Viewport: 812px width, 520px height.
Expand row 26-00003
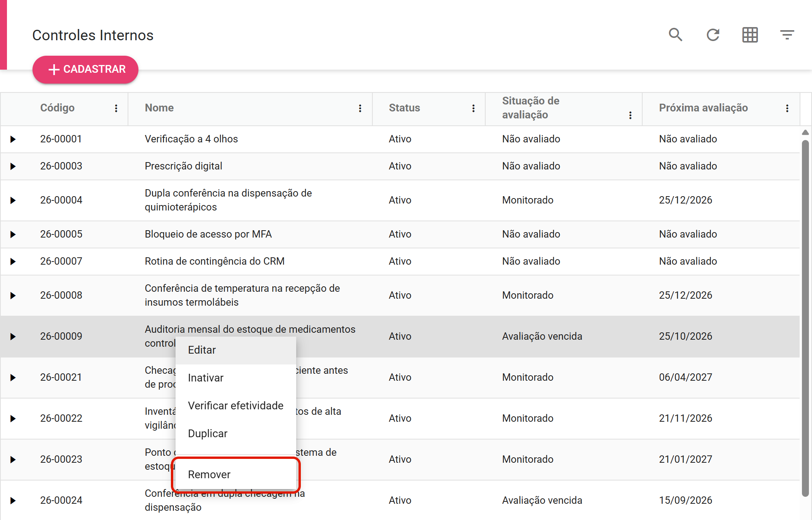coord(13,166)
